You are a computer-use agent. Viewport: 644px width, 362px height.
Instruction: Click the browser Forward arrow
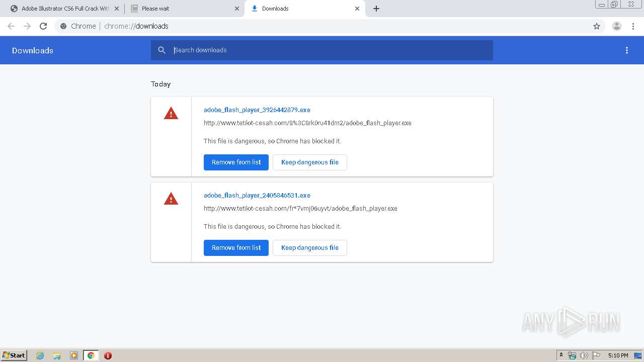pyautogui.click(x=27, y=26)
